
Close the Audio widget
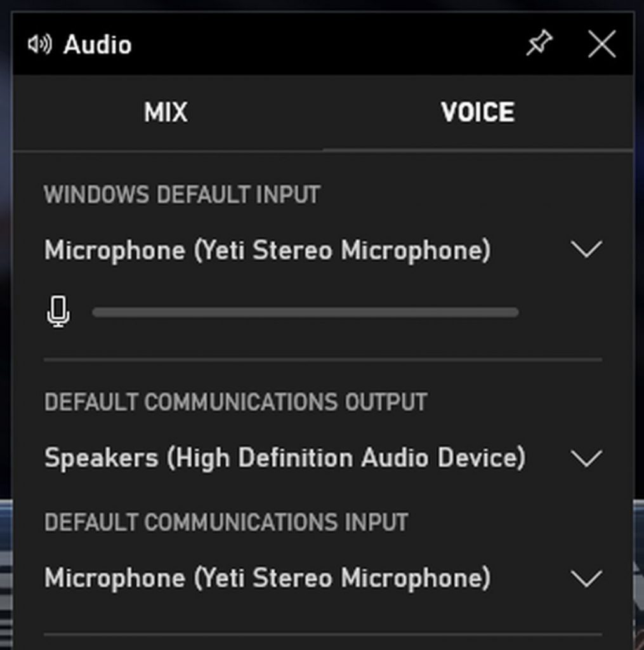(601, 45)
